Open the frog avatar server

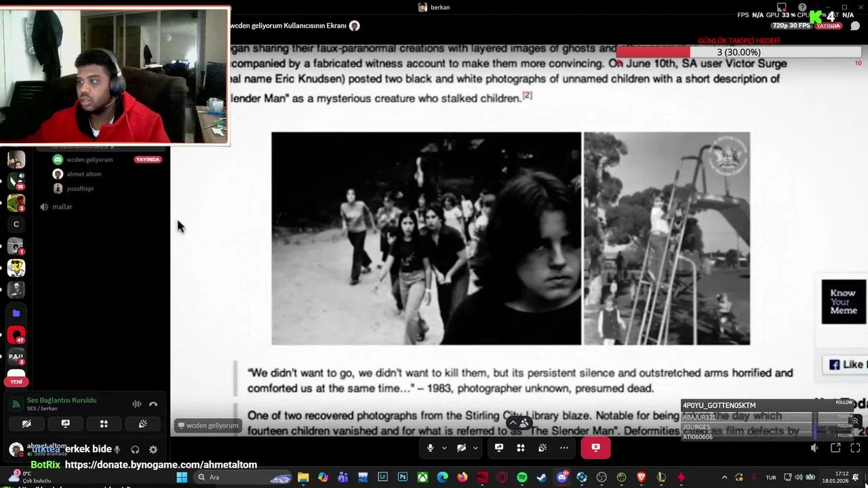click(16, 203)
